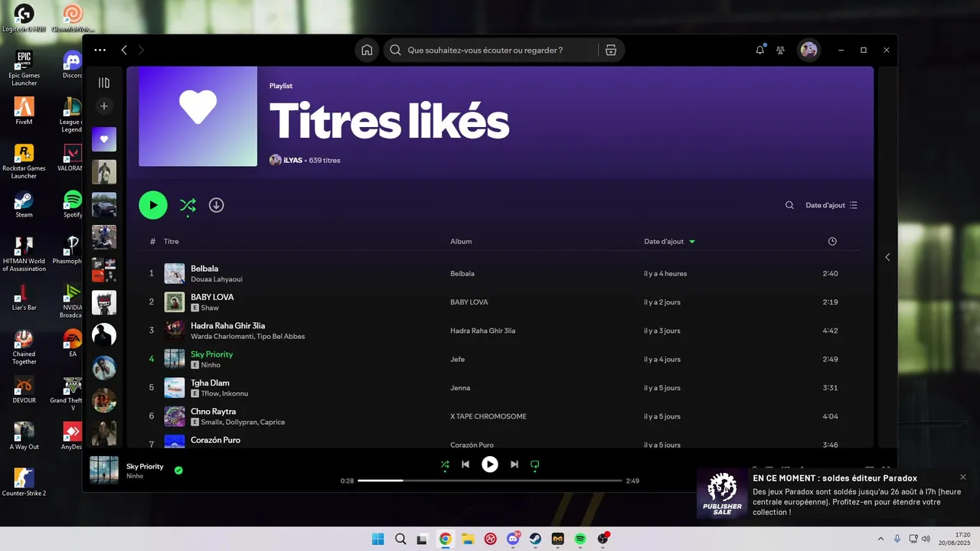Show hidden system tray icons

click(880, 539)
